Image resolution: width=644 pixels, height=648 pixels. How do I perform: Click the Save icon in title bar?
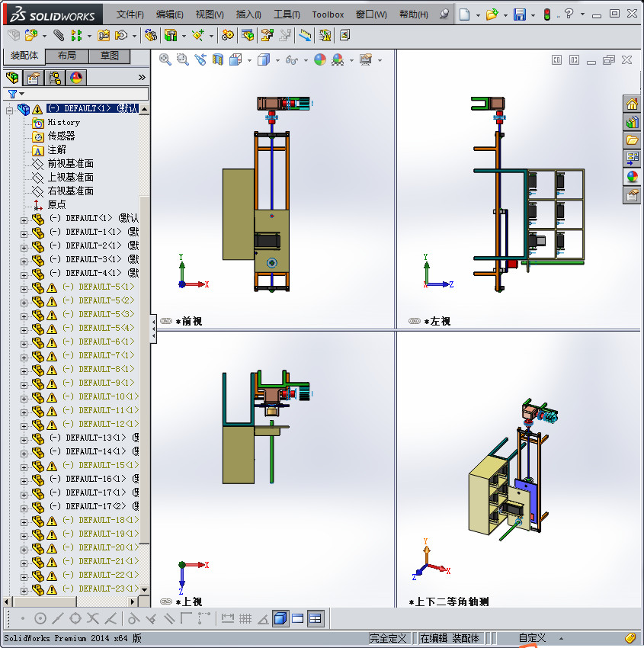click(519, 14)
